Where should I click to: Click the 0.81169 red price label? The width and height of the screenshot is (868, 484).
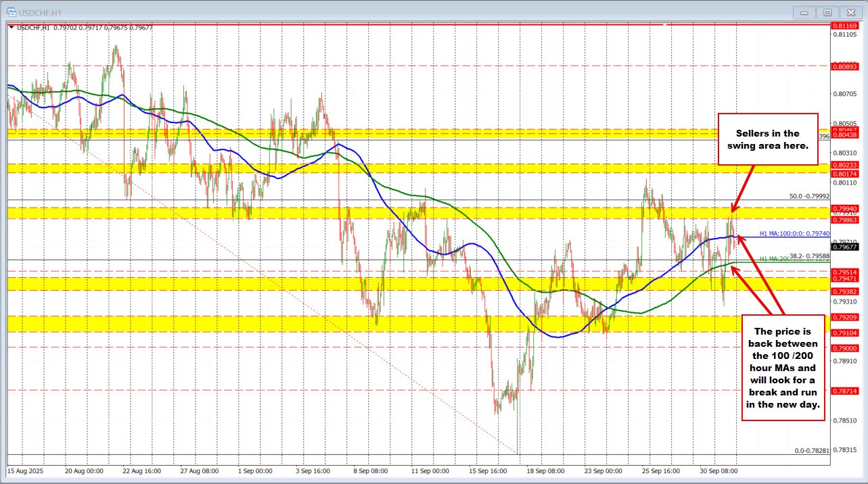coord(845,26)
